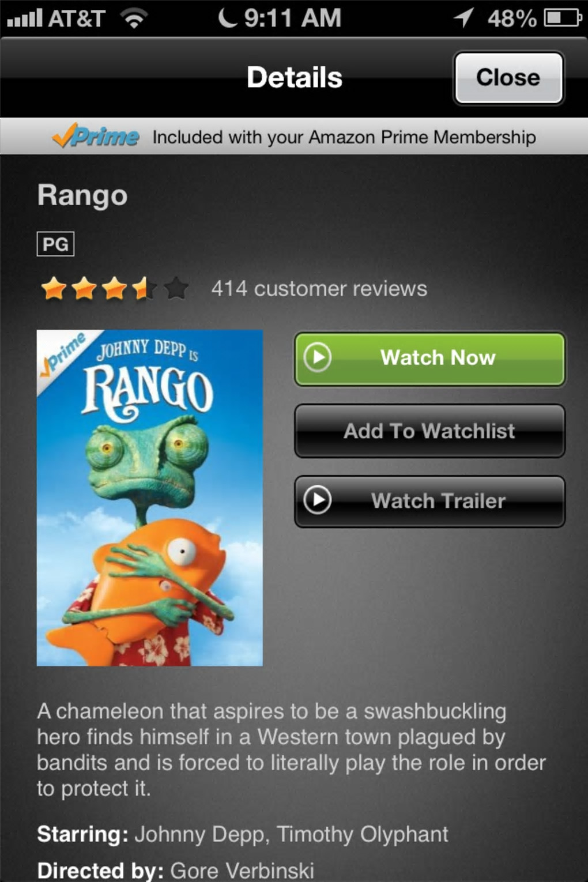Tap the play icon on Watch Trailer
Image resolution: width=588 pixels, height=882 pixels.
coord(318,500)
